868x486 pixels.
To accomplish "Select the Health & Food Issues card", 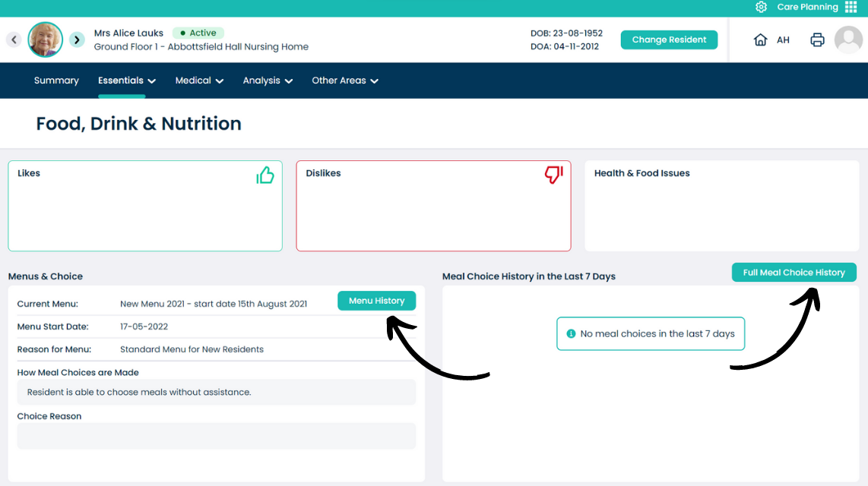I will click(x=722, y=206).
